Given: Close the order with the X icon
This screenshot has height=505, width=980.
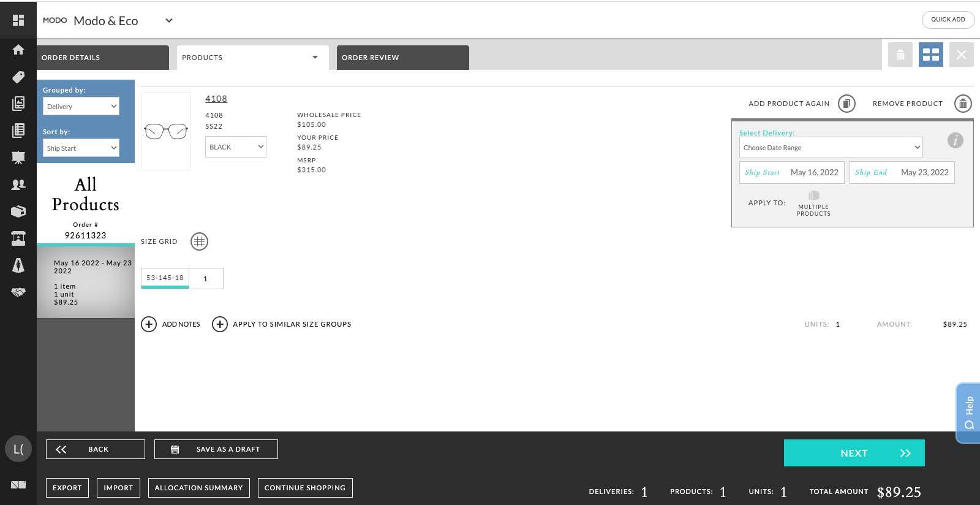Looking at the screenshot, I should pyautogui.click(x=962, y=55).
